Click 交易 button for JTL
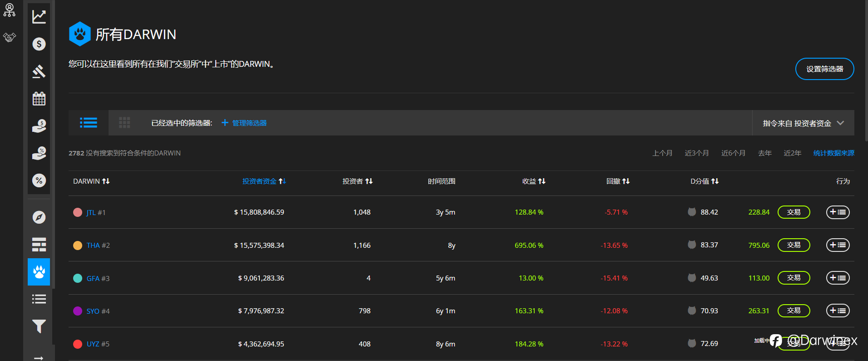Screen dimensions: 868x361 pos(794,212)
